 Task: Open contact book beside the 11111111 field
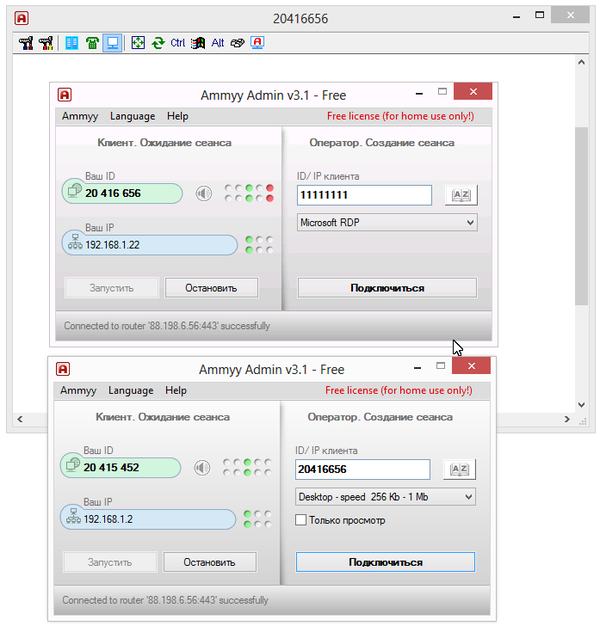[x=461, y=195]
